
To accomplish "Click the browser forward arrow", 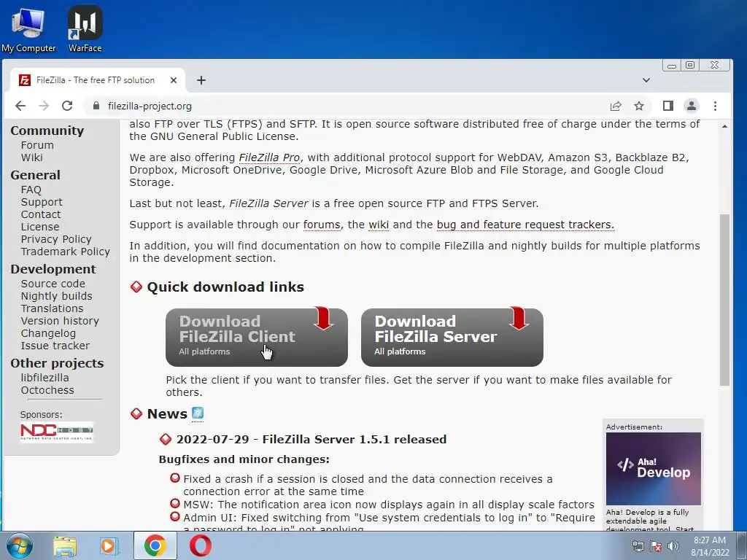I will click(x=44, y=106).
